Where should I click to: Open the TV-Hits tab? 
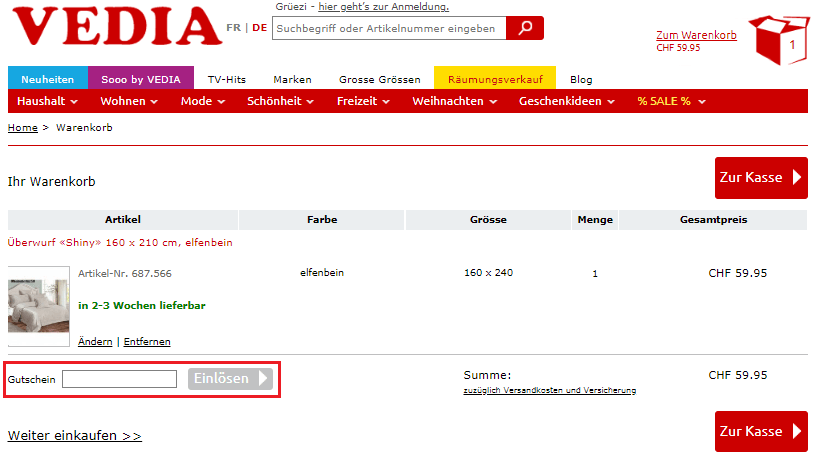click(227, 79)
